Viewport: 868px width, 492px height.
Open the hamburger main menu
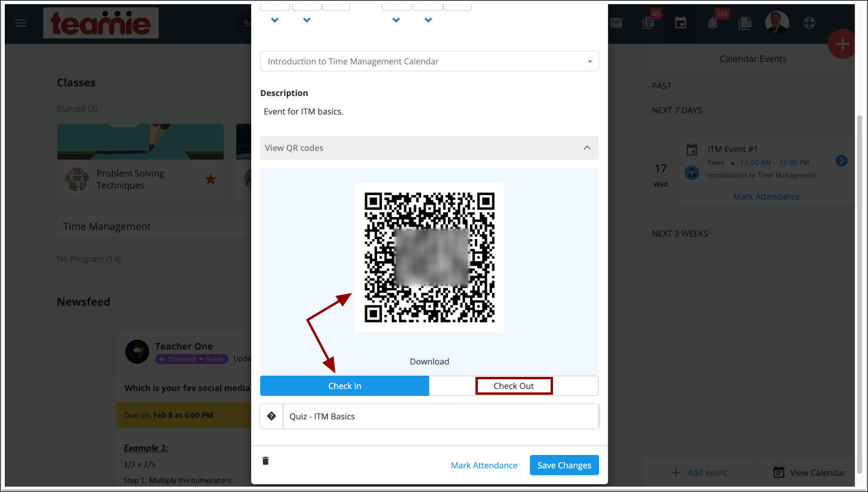(x=21, y=23)
